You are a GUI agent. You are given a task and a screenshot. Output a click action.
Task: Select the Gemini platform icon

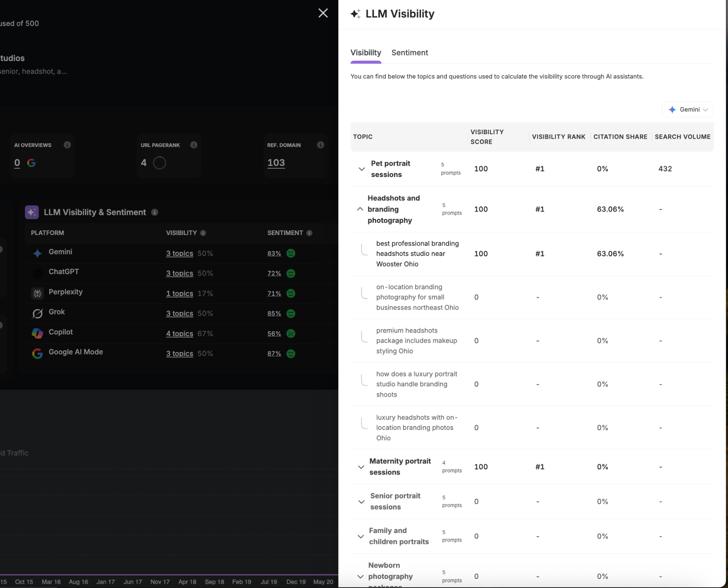pos(37,253)
